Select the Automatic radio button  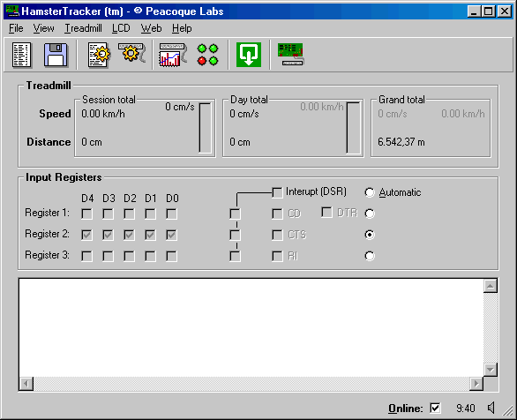pyautogui.click(x=370, y=192)
